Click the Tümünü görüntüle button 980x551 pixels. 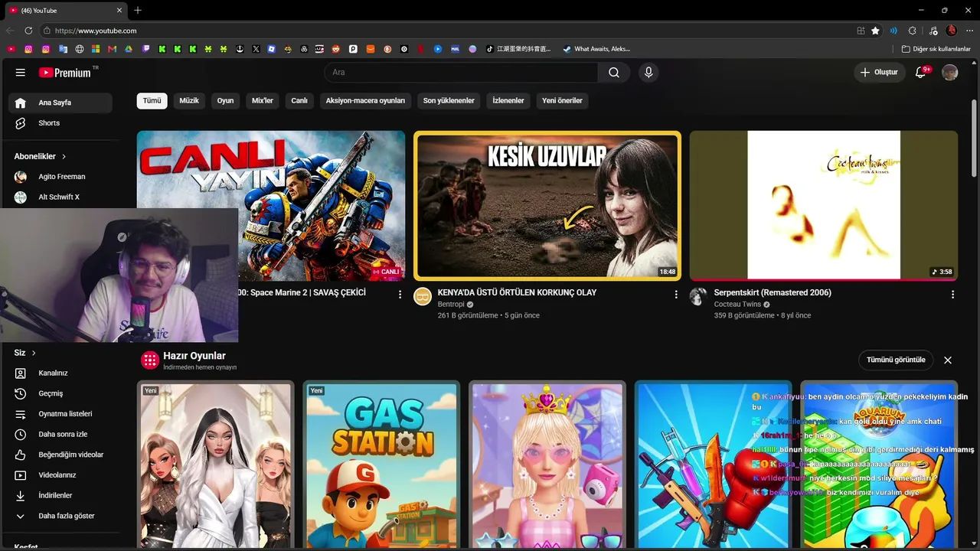[x=896, y=360]
